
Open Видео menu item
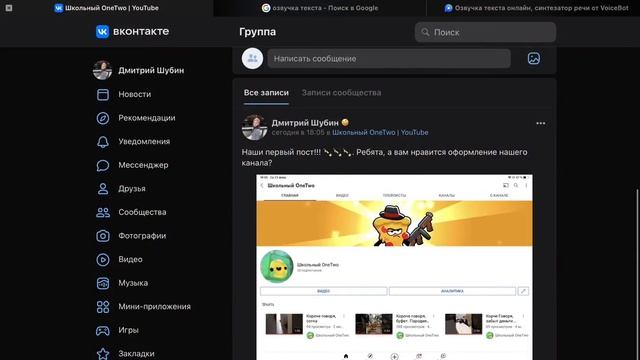click(x=130, y=260)
